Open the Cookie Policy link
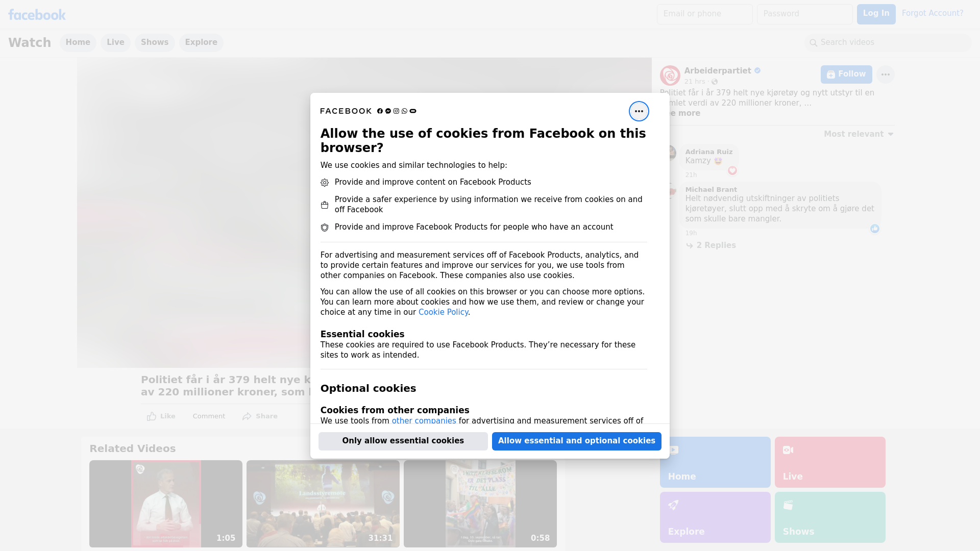 [x=443, y=312]
